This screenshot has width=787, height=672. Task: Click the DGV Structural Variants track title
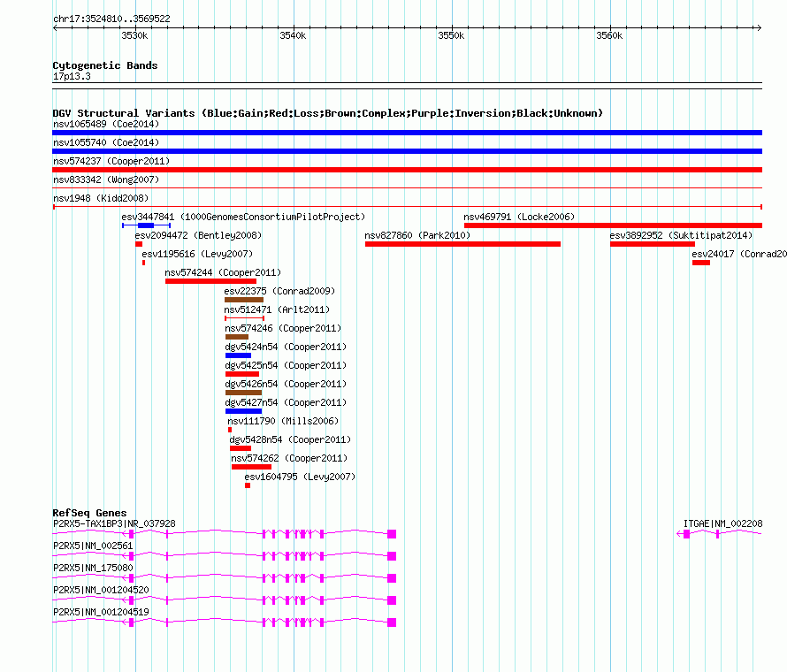click(x=328, y=113)
